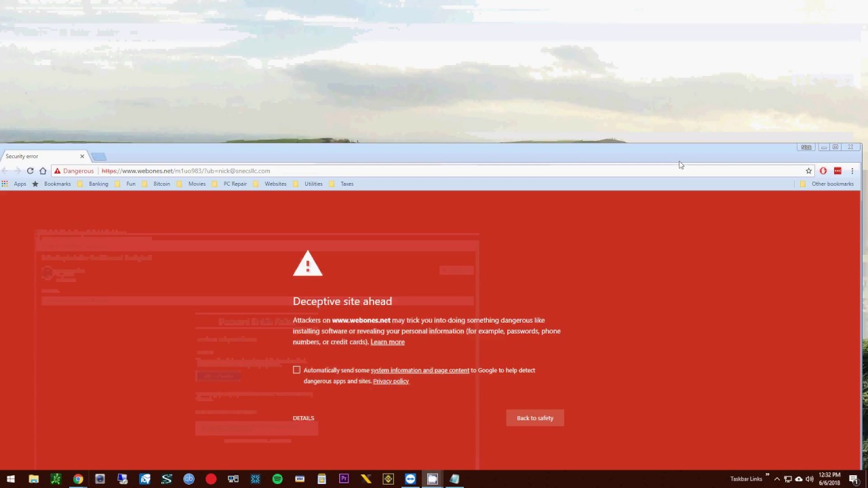Viewport: 868px width, 488px height.
Task: Open the Privacy policy link
Action: pyautogui.click(x=391, y=382)
